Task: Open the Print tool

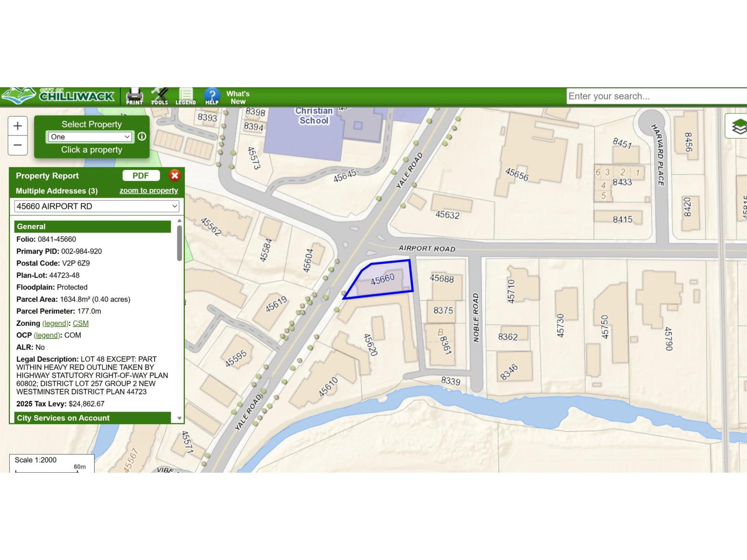Action: [134, 96]
